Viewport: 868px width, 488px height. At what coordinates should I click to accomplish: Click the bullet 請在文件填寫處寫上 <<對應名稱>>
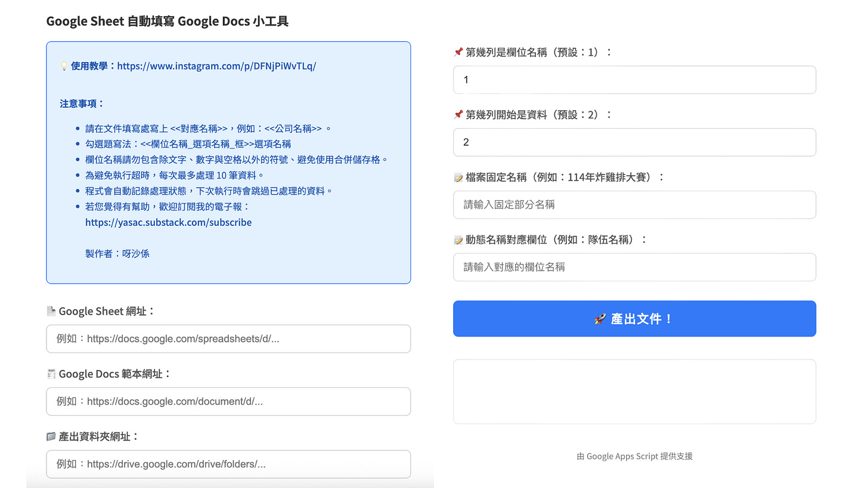pos(208,129)
